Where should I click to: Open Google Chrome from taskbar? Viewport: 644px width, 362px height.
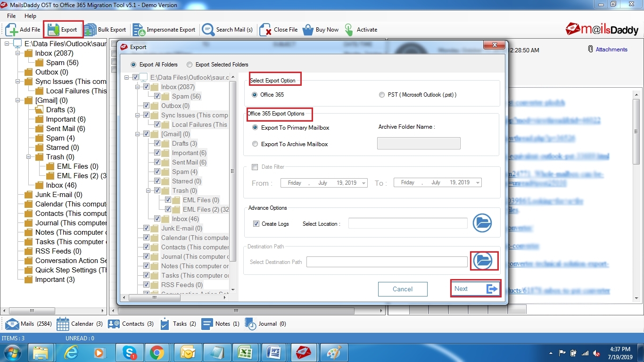pos(157,353)
